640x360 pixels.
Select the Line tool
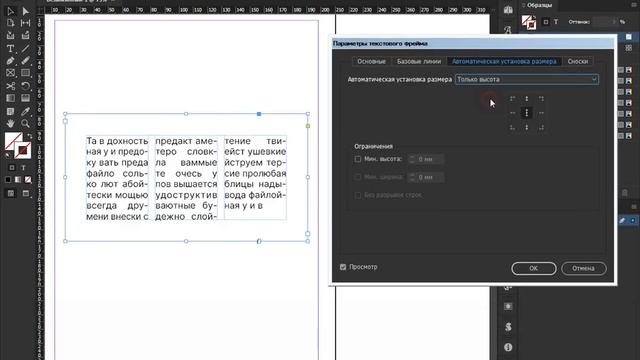pyautogui.click(x=25, y=49)
